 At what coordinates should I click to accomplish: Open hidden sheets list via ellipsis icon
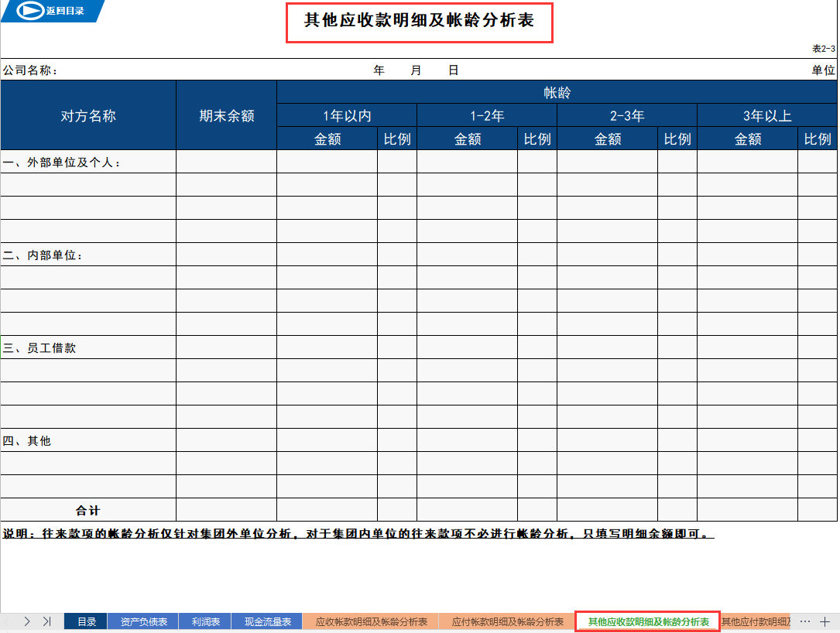point(804,621)
